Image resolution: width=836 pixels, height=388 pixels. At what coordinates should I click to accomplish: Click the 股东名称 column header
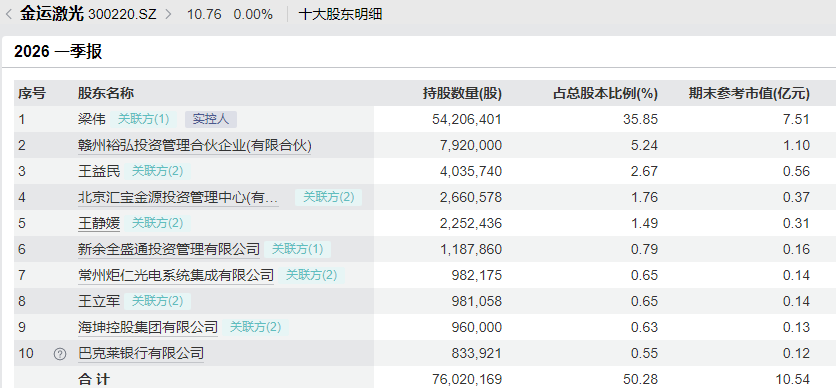click(x=106, y=94)
